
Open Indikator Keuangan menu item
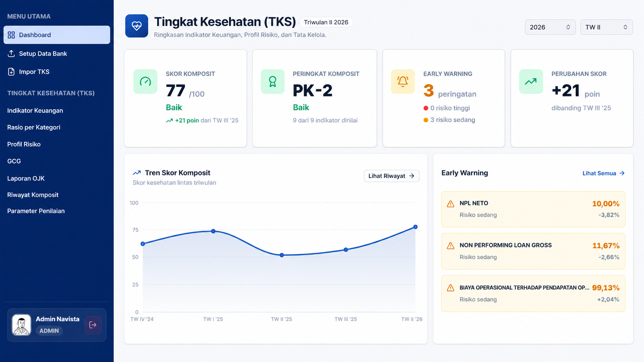point(35,110)
